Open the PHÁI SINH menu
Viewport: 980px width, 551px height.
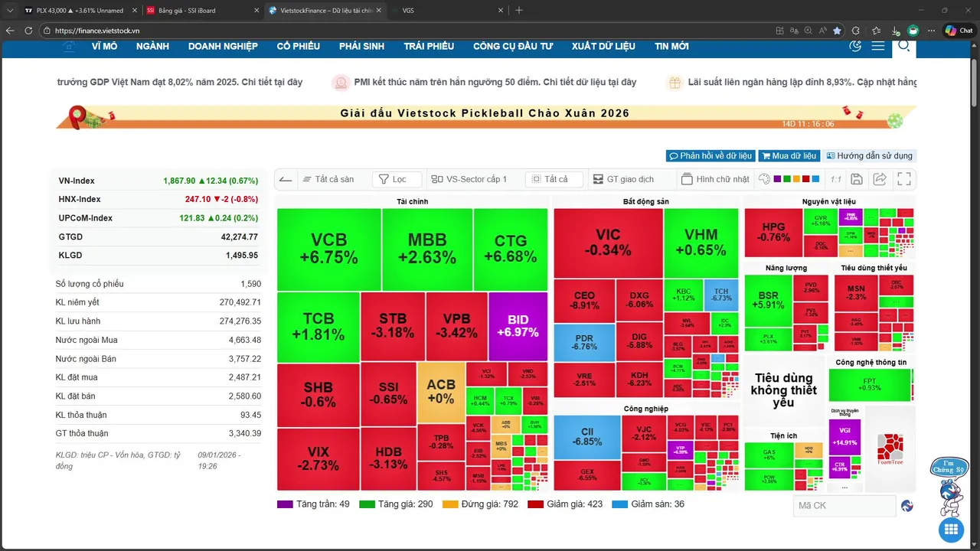pyautogui.click(x=361, y=46)
